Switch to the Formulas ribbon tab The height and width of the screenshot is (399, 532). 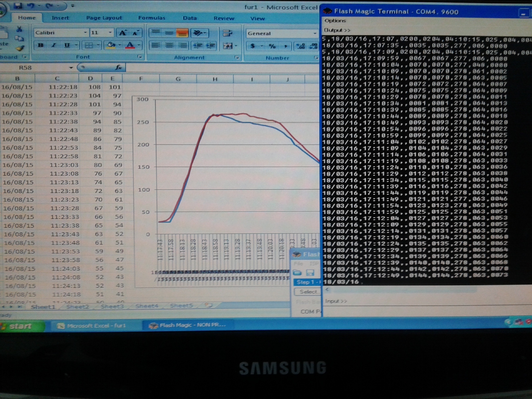point(152,18)
